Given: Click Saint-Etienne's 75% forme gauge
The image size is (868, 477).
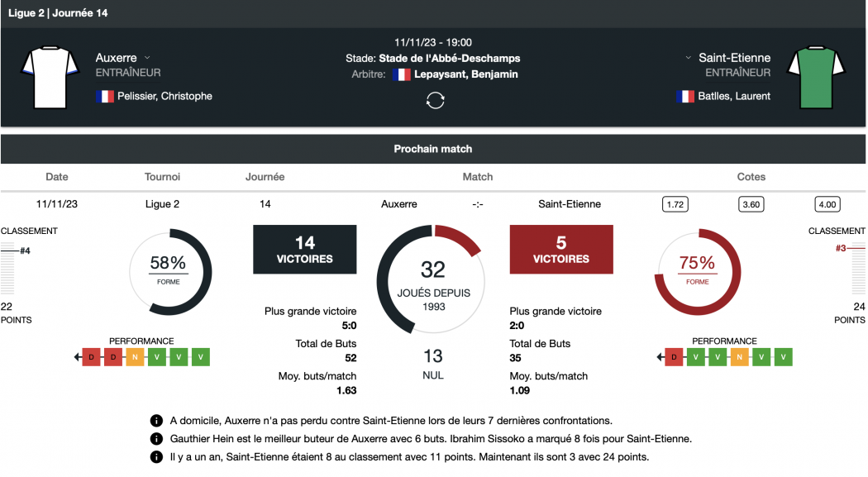Looking at the screenshot, I should 698,272.
